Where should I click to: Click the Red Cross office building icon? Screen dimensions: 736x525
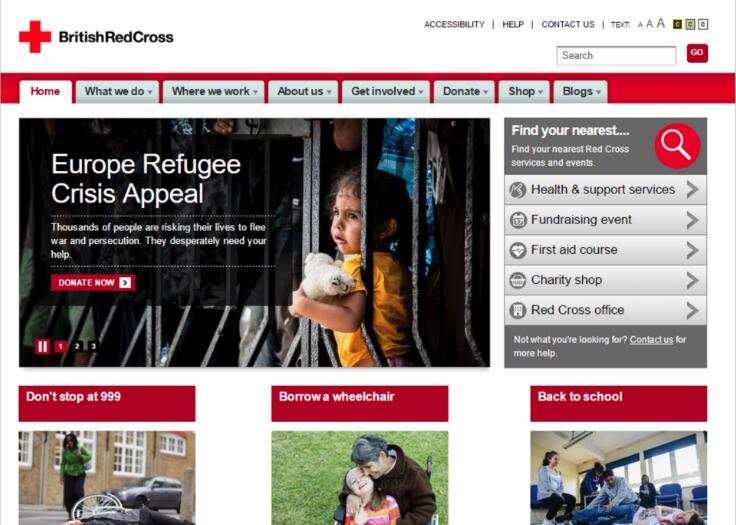[x=518, y=310]
